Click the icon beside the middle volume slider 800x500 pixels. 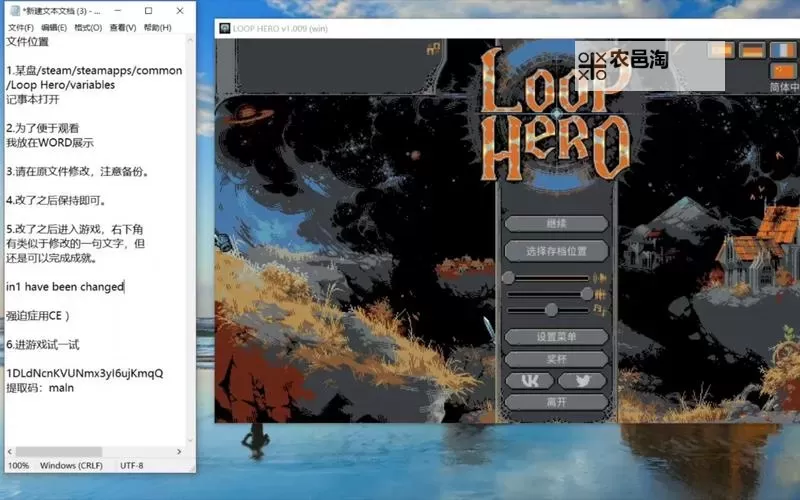[601, 294]
